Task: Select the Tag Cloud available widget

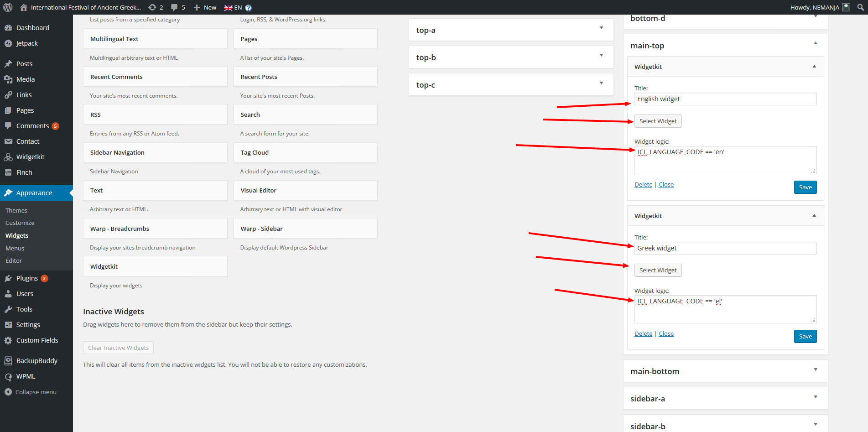Action: (x=306, y=152)
